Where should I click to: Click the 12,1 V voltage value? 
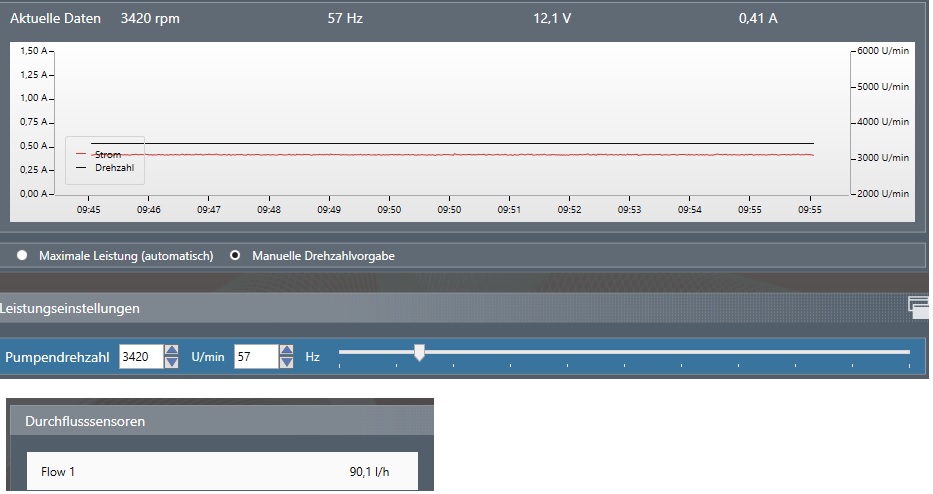point(552,18)
